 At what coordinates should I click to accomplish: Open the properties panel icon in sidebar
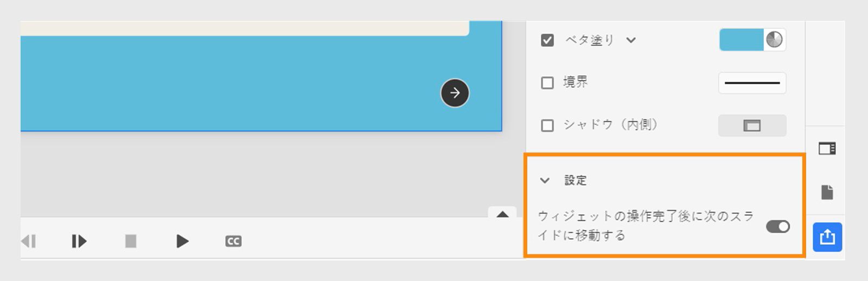tap(827, 148)
